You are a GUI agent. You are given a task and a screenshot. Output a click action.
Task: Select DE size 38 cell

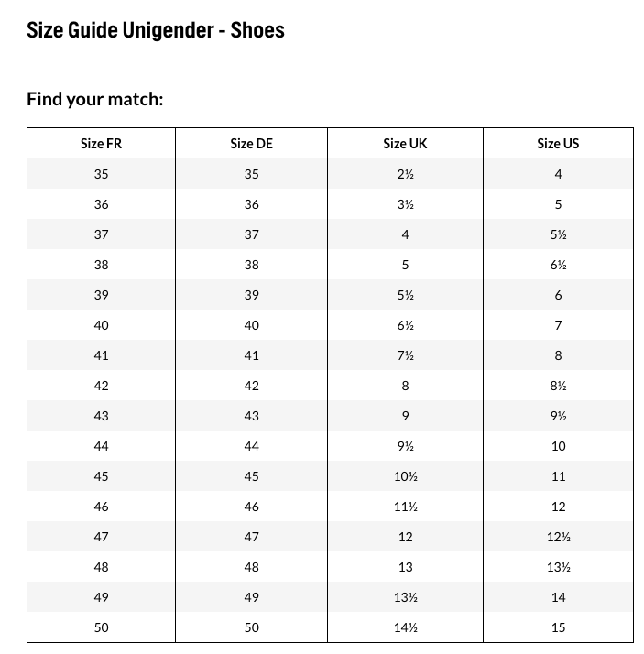[251, 265]
